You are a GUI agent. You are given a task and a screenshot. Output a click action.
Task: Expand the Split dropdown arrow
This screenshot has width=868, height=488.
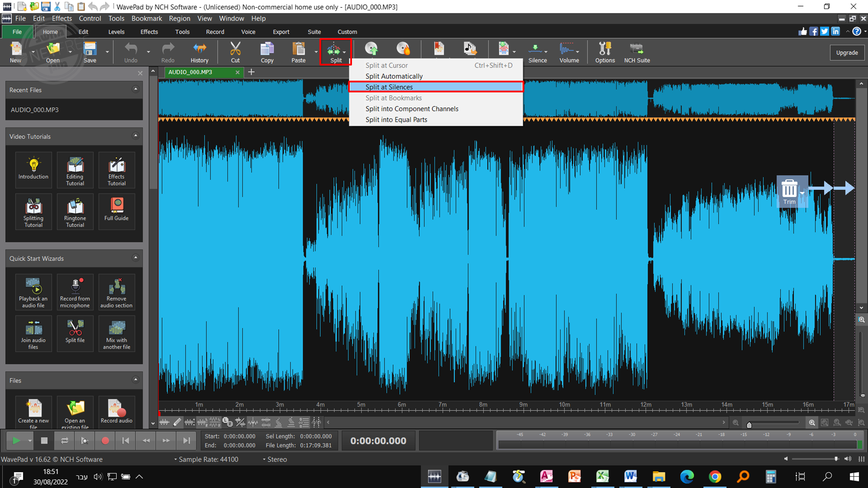(345, 52)
